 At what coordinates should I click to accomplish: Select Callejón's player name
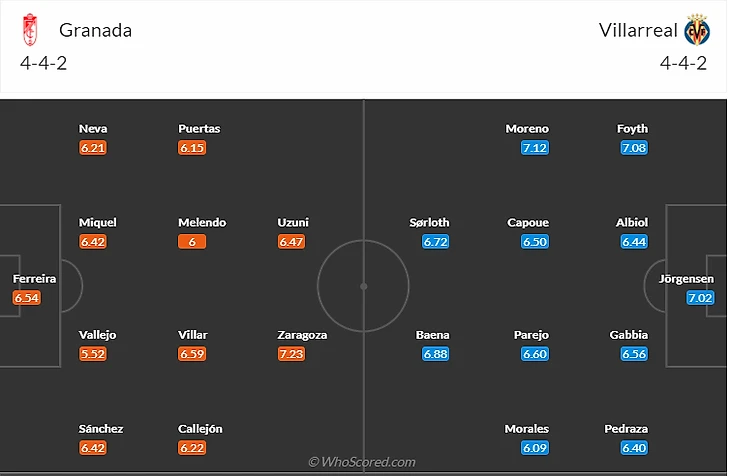[x=200, y=429]
